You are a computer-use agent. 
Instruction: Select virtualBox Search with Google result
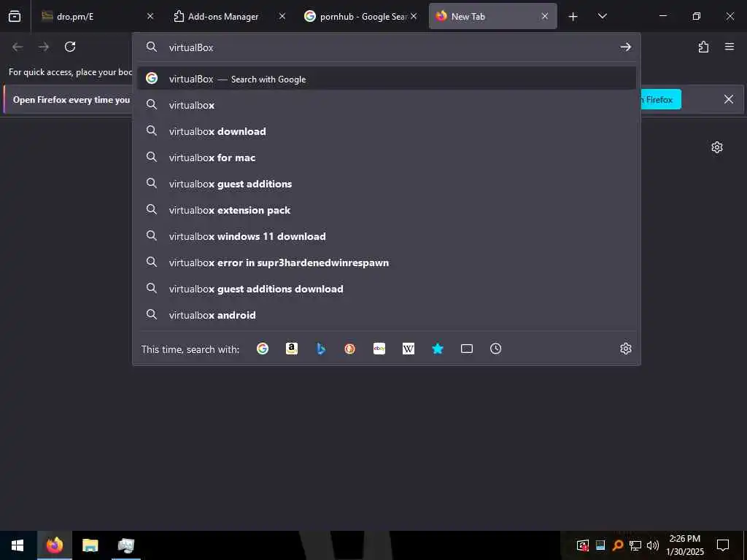pos(387,79)
